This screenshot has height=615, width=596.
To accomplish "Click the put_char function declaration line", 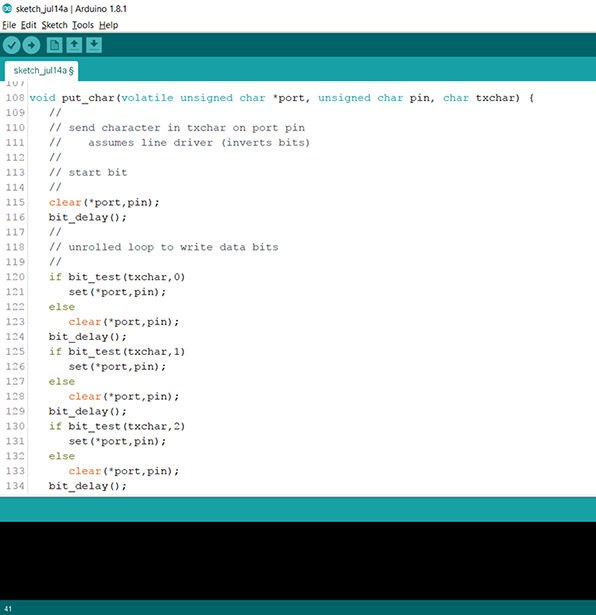I will point(282,98).
